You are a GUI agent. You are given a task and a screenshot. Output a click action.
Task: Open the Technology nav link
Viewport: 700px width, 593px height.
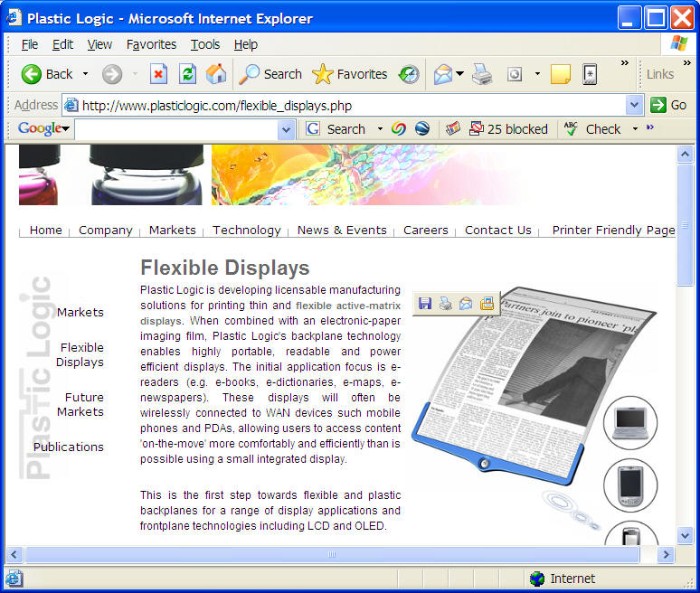246,231
